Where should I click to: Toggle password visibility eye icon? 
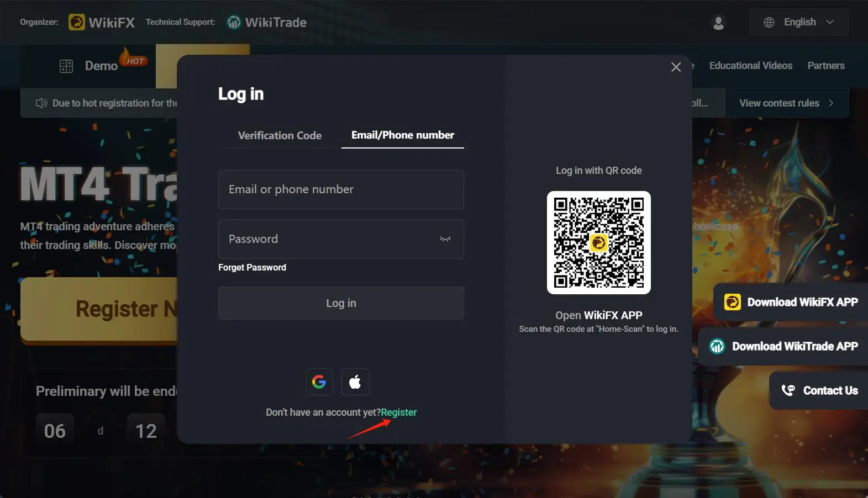(445, 239)
